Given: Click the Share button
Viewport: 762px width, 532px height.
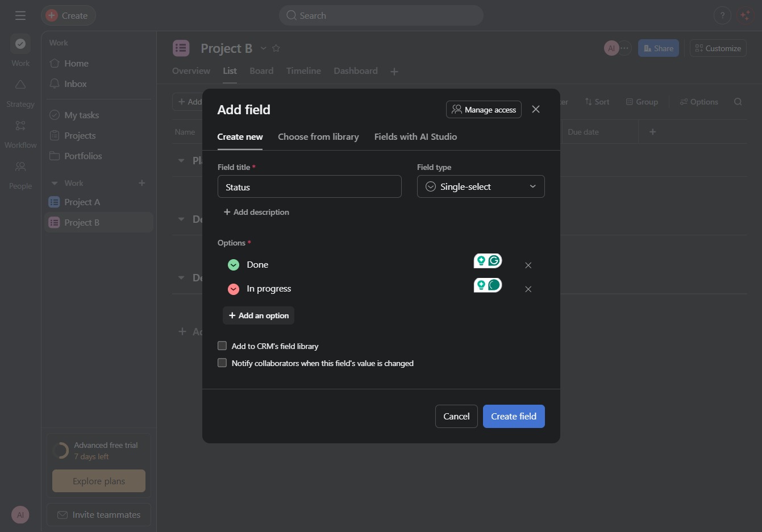Looking at the screenshot, I should pyautogui.click(x=659, y=48).
